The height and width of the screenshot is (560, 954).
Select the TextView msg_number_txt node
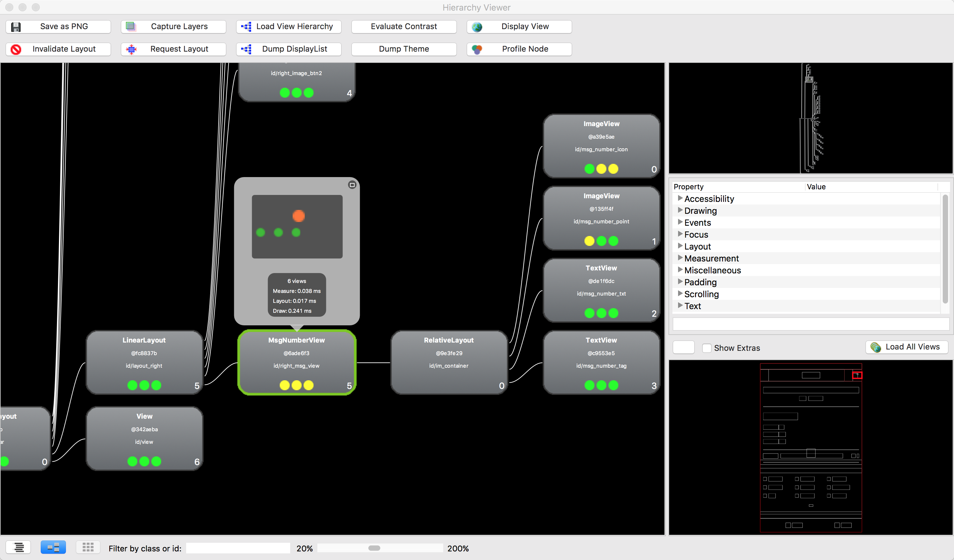pyautogui.click(x=601, y=290)
